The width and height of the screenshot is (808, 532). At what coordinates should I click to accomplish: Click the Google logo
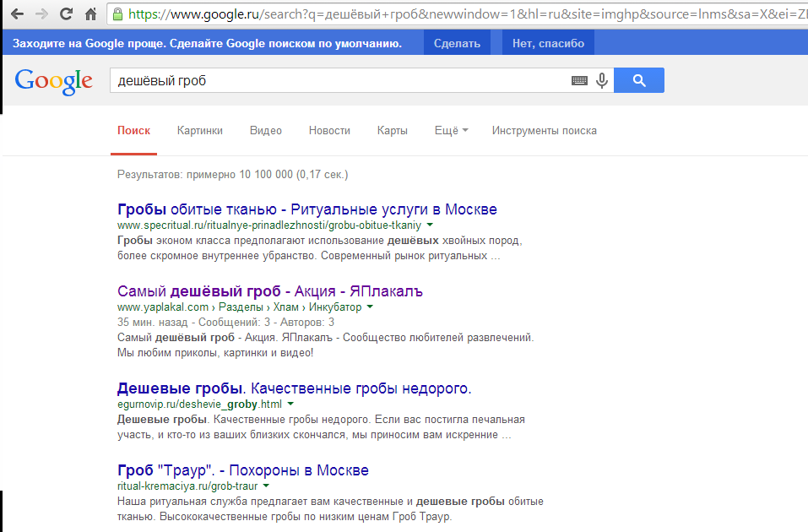point(53,81)
